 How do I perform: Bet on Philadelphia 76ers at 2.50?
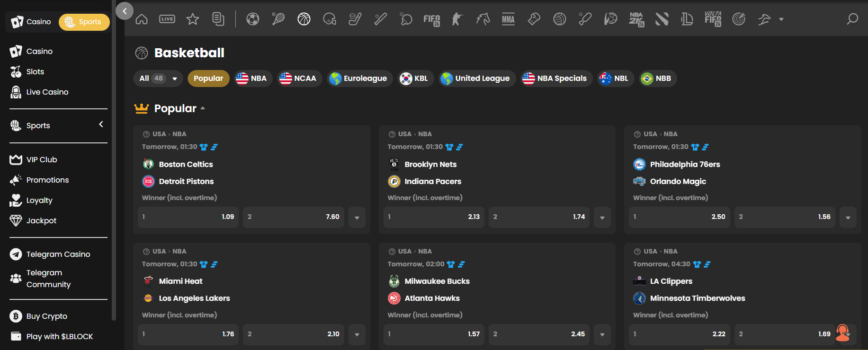680,217
